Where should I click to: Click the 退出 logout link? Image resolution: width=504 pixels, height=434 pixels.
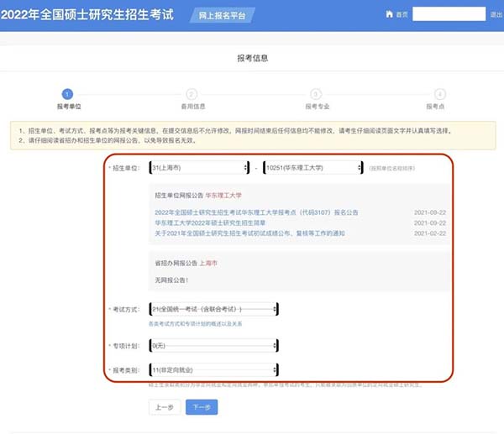[496, 14]
